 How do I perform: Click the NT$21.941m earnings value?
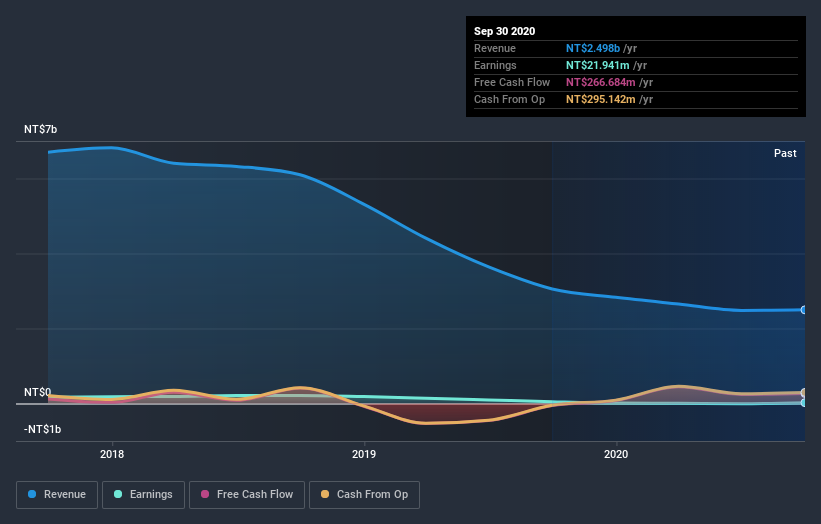[x=597, y=65]
